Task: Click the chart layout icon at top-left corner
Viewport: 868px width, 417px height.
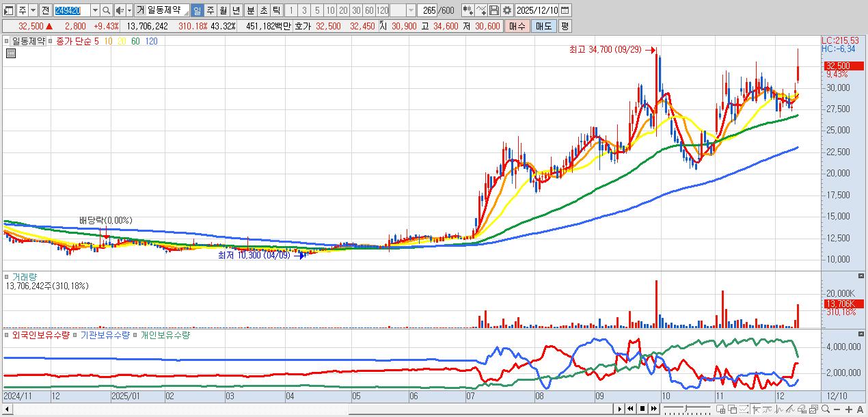Action: tap(9, 10)
